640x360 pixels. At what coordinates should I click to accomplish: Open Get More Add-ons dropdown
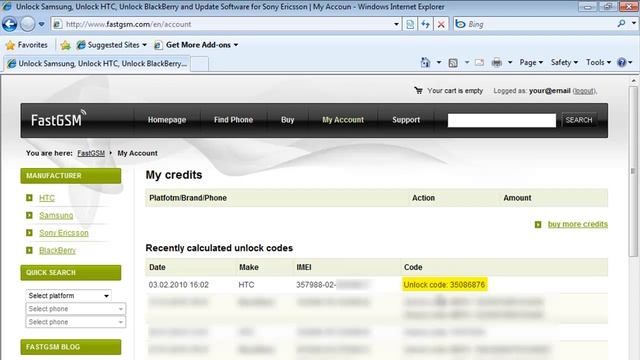click(196, 45)
